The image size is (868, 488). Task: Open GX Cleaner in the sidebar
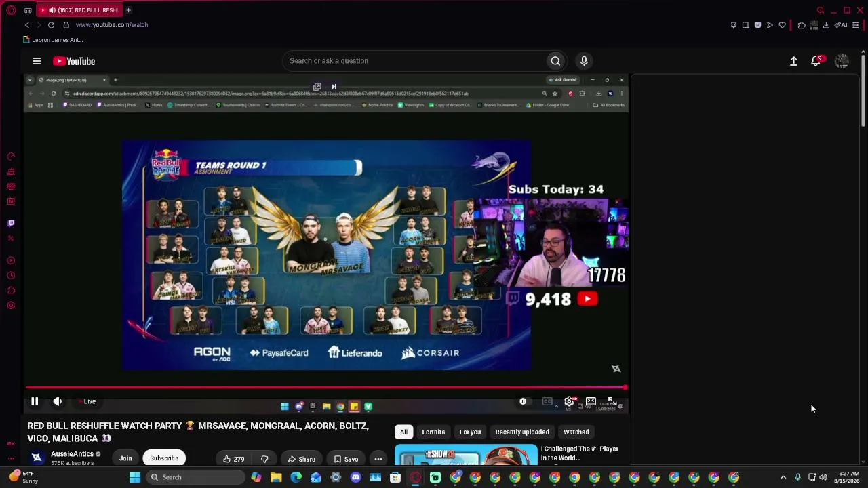click(11, 171)
